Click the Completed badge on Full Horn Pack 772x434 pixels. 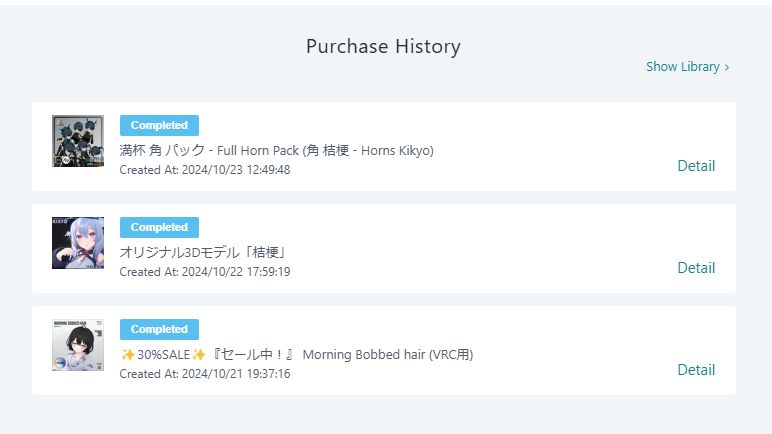159,125
